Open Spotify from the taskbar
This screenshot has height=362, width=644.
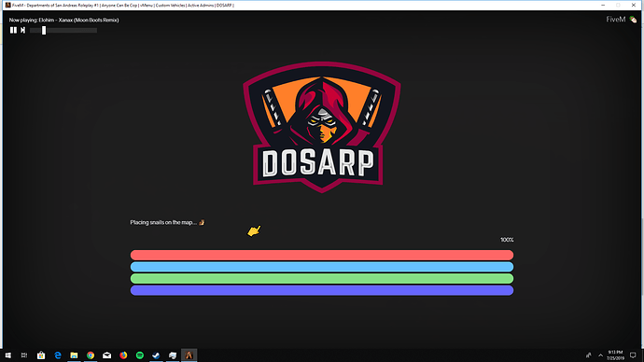click(x=140, y=355)
